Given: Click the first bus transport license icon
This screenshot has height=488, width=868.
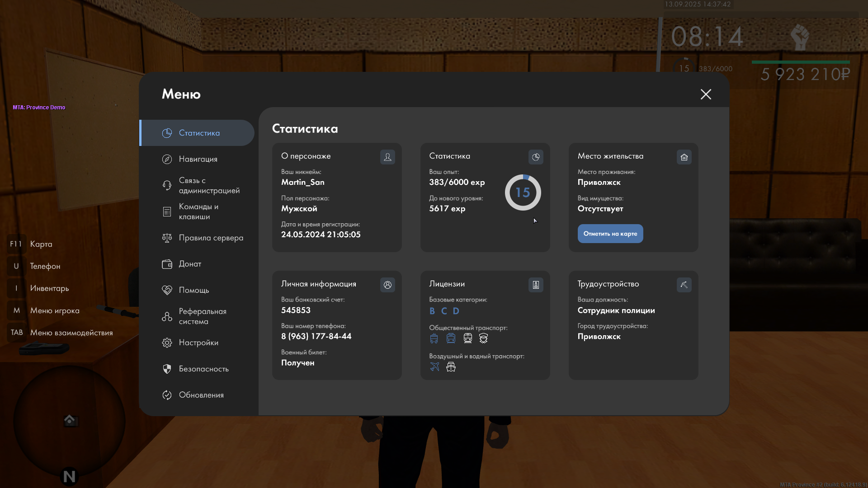Looking at the screenshot, I should 434,338.
